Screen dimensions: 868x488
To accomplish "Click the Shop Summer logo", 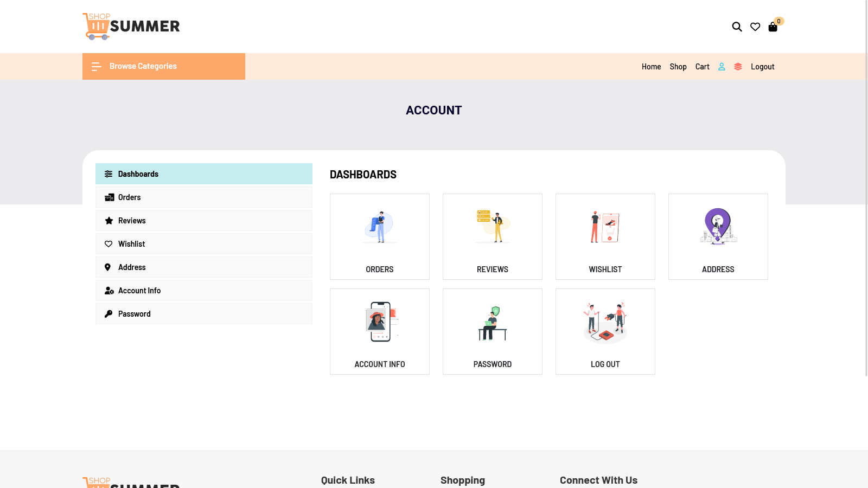I will click(x=131, y=26).
